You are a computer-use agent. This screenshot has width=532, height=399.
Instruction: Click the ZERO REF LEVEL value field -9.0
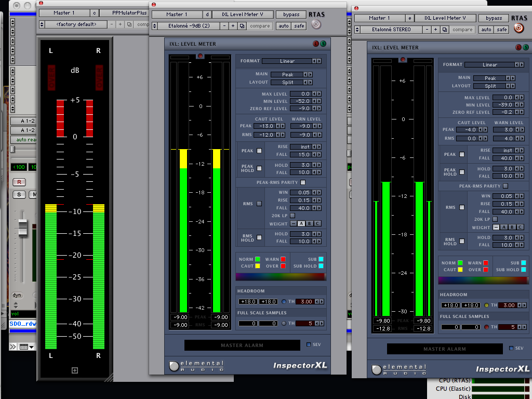coord(301,109)
